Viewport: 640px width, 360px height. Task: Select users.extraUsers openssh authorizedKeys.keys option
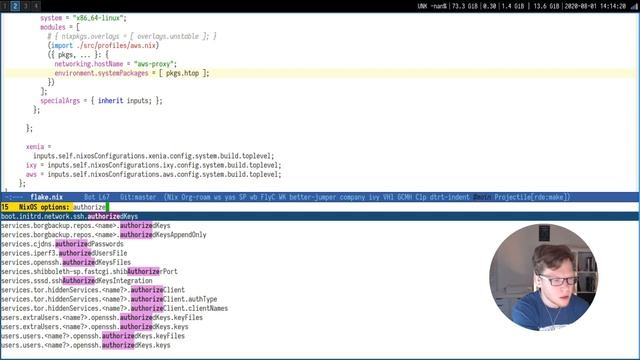click(95, 327)
